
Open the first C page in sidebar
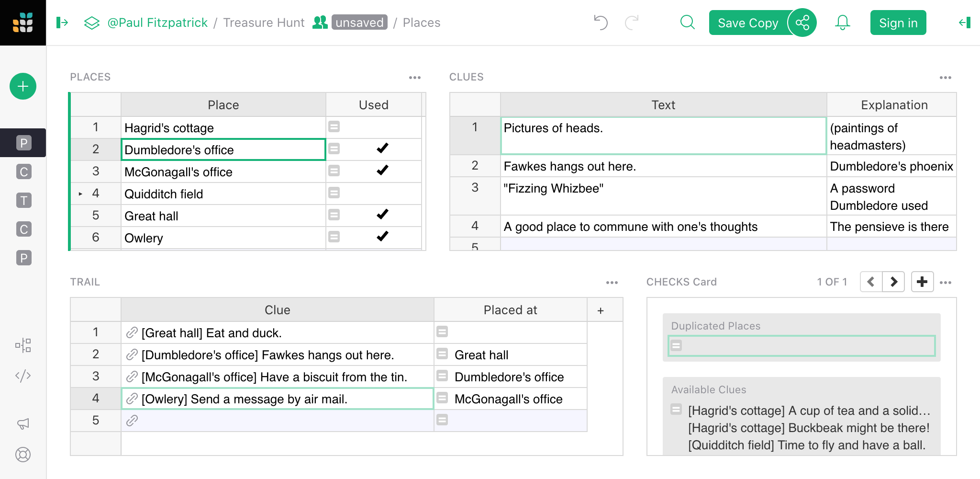click(x=23, y=171)
